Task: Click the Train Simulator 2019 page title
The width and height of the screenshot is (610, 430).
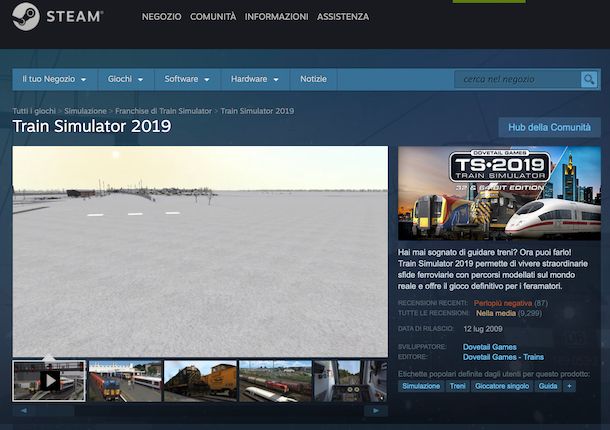Action: [92, 126]
